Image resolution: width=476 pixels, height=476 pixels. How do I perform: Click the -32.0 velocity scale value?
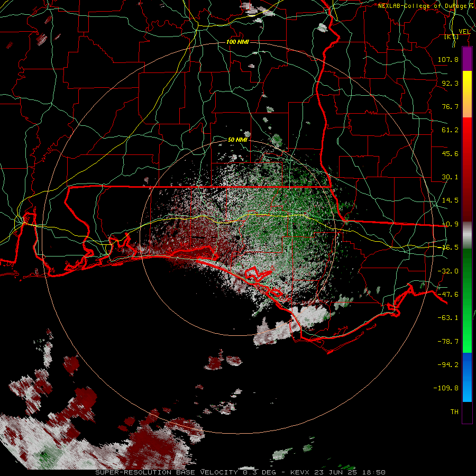(448, 271)
